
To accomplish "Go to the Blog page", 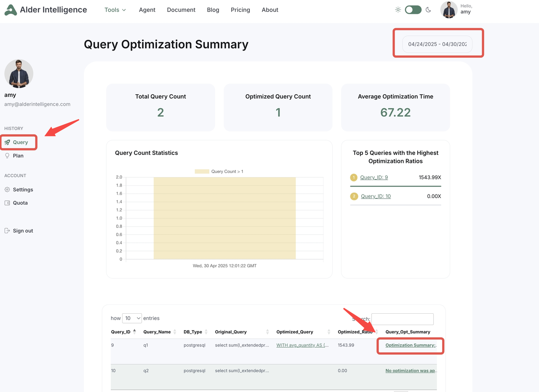I will click(x=213, y=10).
